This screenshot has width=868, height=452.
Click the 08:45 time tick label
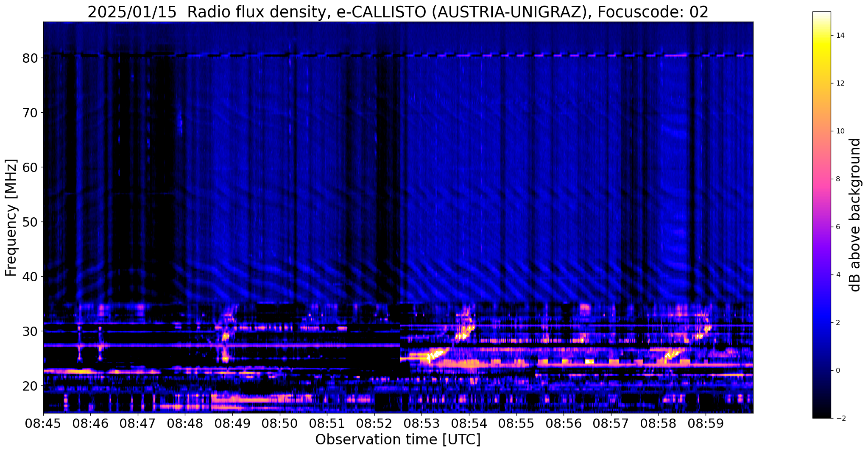pos(43,423)
